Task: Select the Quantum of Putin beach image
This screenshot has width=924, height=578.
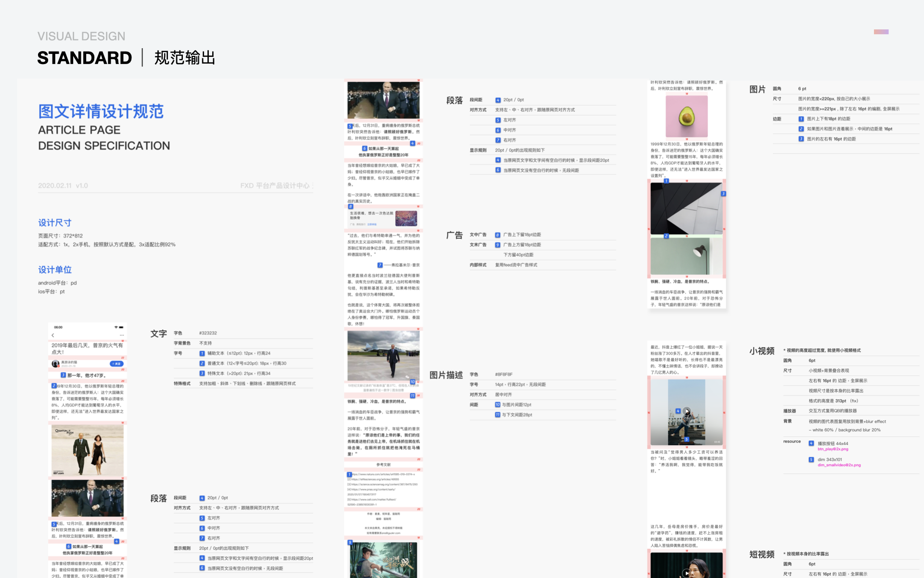Action: [88, 450]
